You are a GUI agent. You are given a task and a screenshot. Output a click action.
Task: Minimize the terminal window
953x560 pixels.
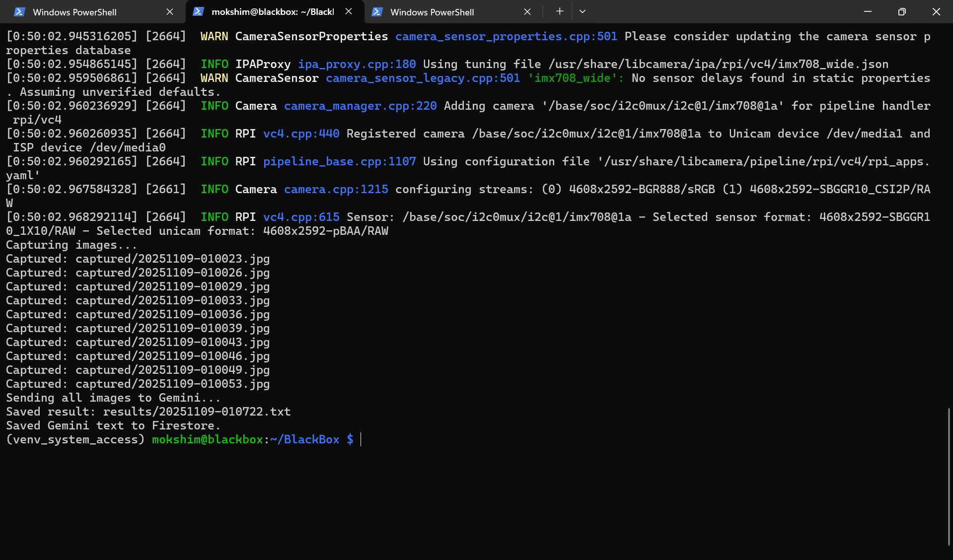pos(868,11)
